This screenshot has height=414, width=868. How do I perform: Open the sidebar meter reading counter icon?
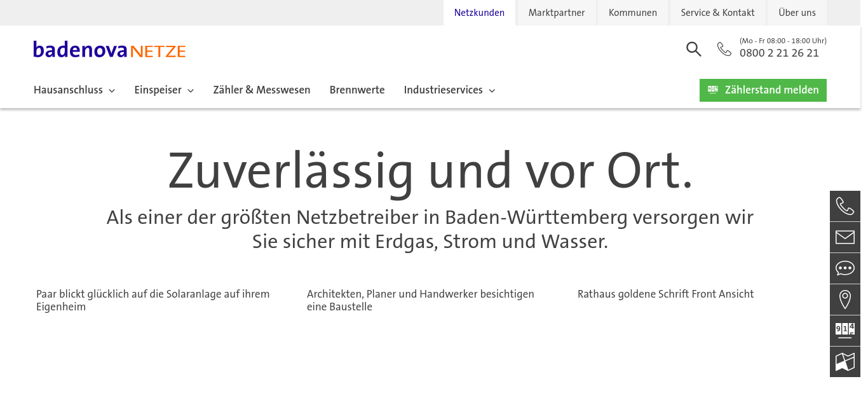coord(845,331)
